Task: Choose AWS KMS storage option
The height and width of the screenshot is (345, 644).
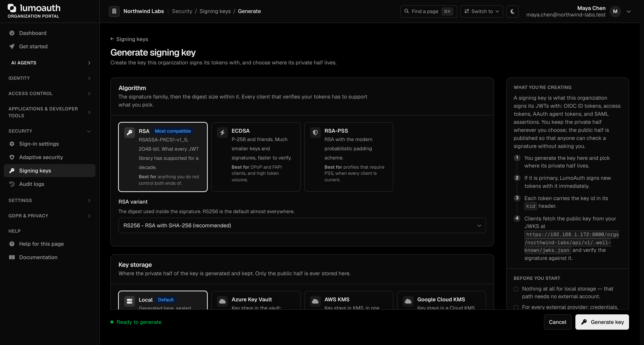Action: pos(349,300)
